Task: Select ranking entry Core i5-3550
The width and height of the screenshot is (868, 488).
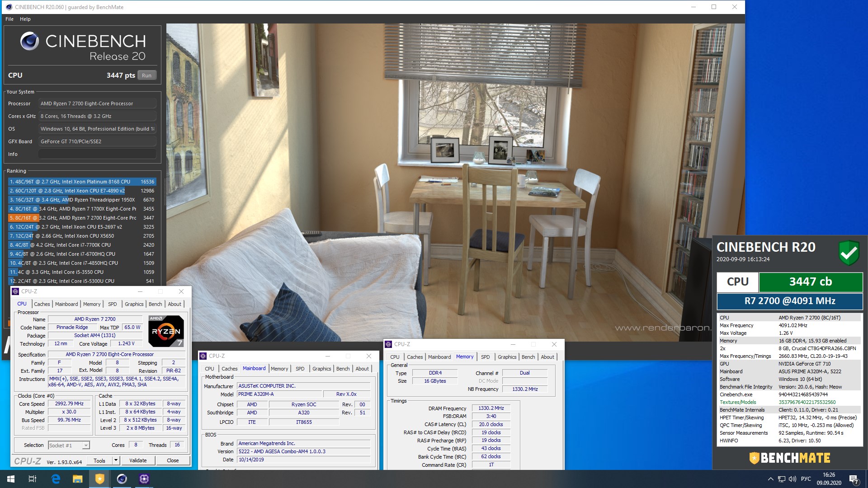Action: click(x=82, y=272)
